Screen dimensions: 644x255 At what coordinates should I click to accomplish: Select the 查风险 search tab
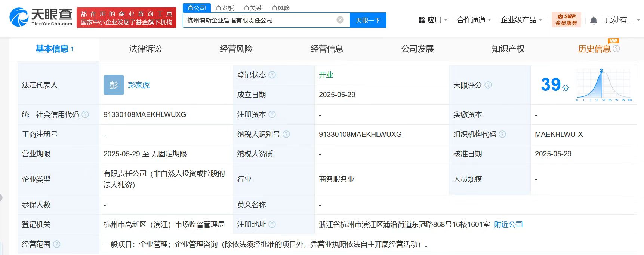[x=281, y=8]
